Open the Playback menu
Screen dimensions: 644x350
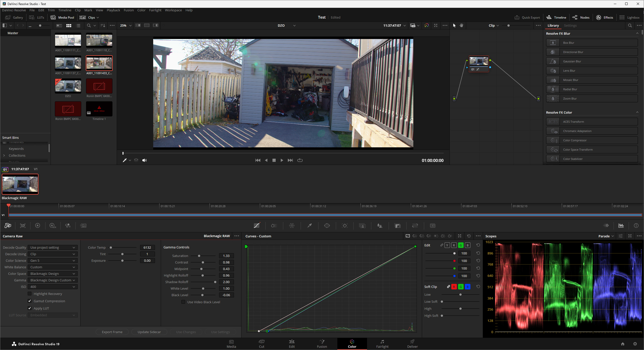point(113,10)
